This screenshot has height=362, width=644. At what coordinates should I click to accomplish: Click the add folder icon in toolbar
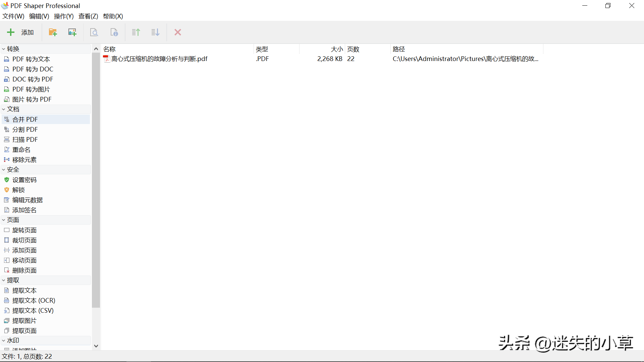pyautogui.click(x=53, y=32)
